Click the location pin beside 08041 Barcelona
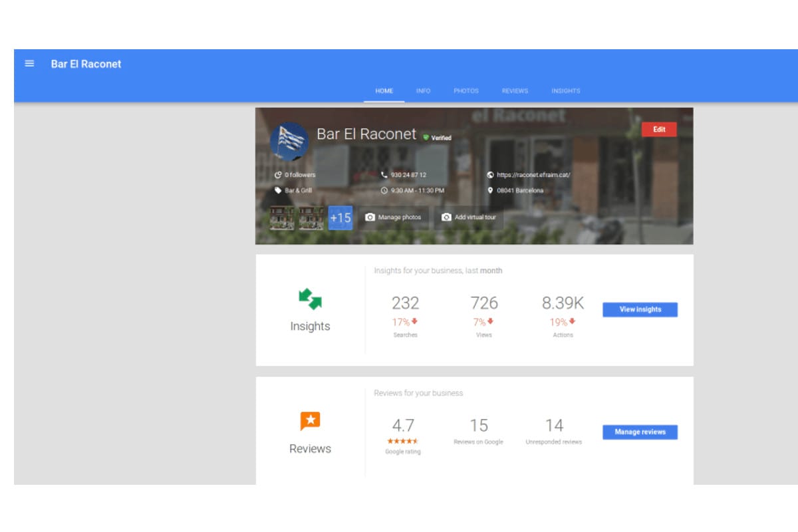Screen dimensions: 798x532 click(x=491, y=190)
